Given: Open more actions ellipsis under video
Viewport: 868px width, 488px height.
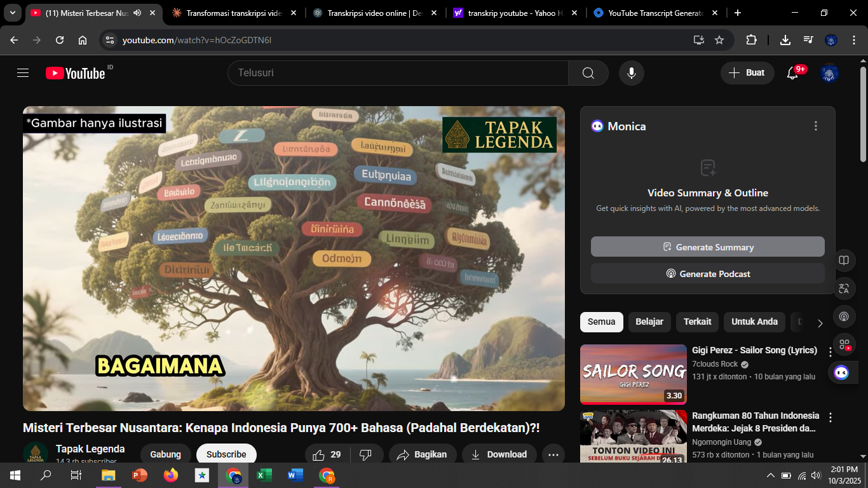Looking at the screenshot, I should [x=553, y=454].
